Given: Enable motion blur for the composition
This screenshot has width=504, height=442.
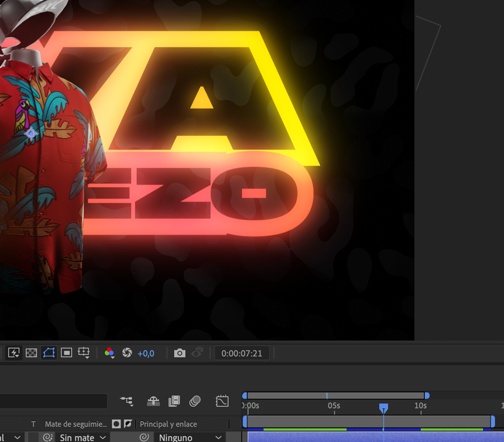Looking at the screenshot, I should (x=195, y=401).
